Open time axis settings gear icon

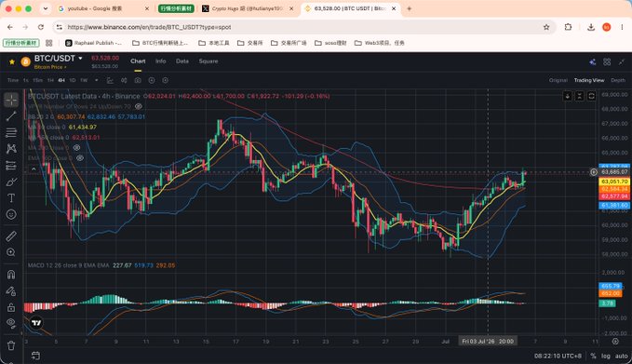point(615,341)
